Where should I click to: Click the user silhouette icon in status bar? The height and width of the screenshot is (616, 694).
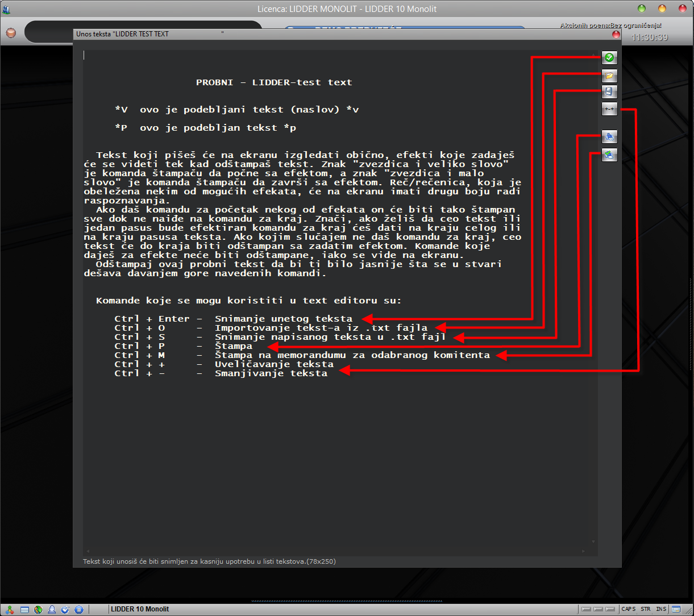(52, 609)
